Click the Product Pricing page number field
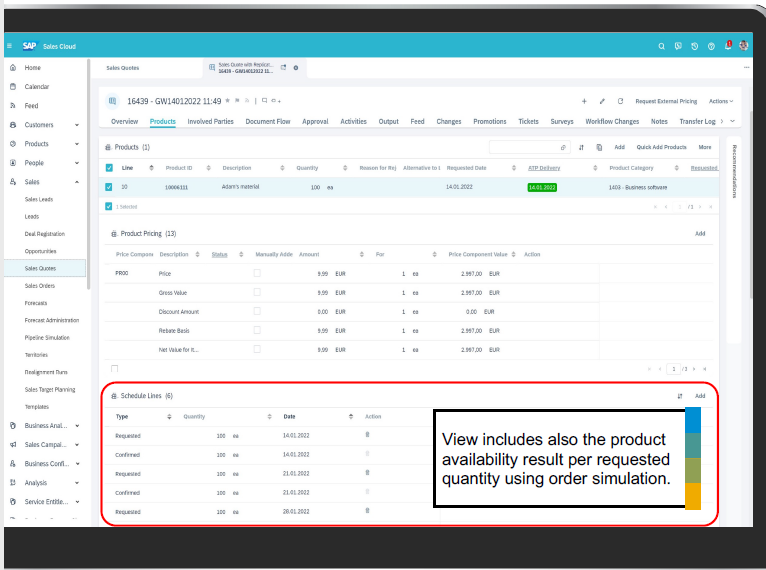The width and height of the screenshot is (766, 570). [673, 369]
